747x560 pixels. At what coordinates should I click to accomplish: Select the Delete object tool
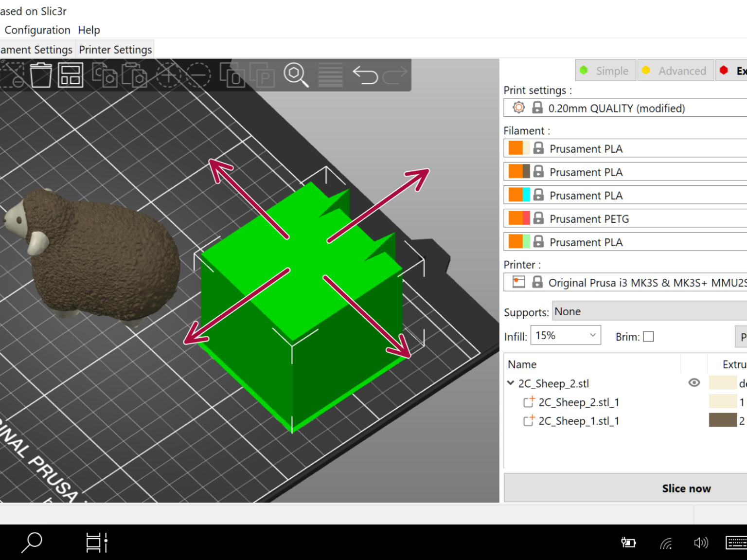point(42,75)
